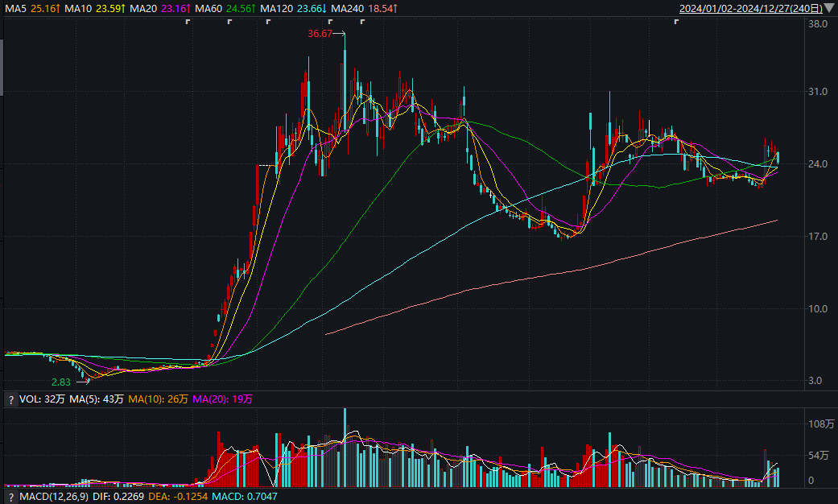Open the MACD(12,26,9) parameter settings
The height and width of the screenshot is (504, 838).
pyautogui.click(x=54, y=497)
